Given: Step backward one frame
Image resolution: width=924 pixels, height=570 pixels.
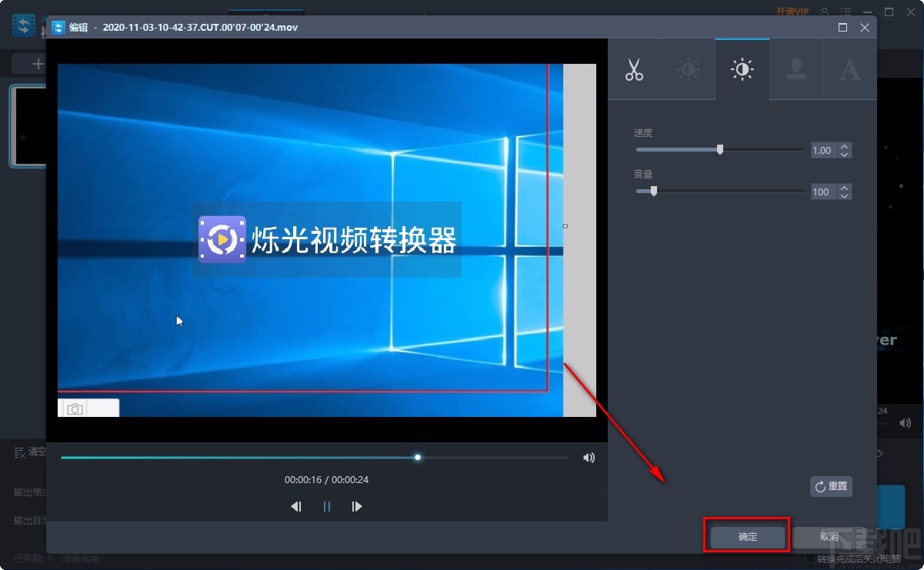Looking at the screenshot, I should coord(296,506).
